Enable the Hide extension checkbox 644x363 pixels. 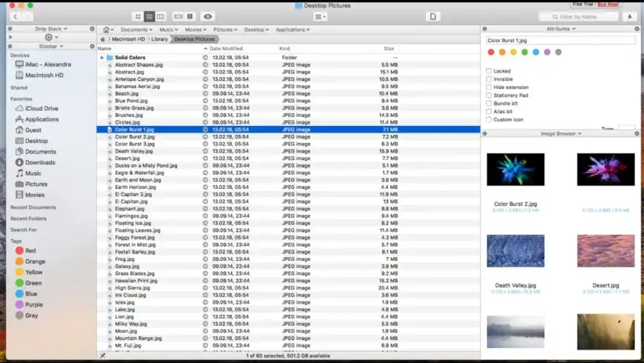(x=489, y=87)
